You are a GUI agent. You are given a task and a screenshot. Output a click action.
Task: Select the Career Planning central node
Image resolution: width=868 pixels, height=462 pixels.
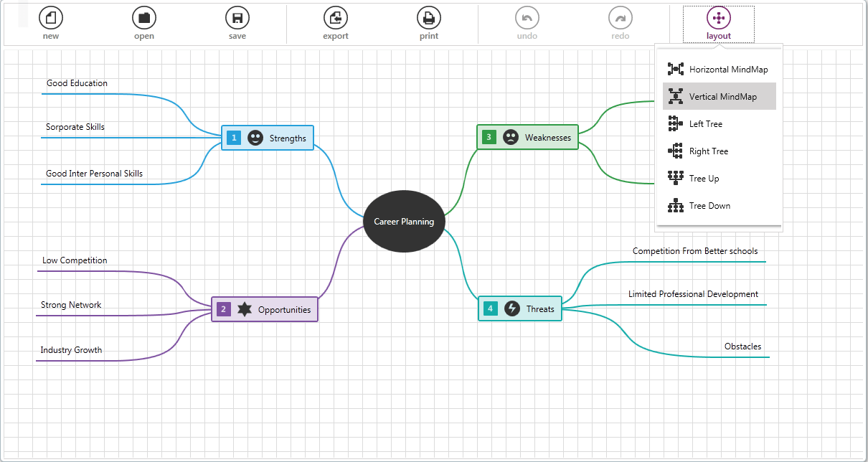(404, 222)
